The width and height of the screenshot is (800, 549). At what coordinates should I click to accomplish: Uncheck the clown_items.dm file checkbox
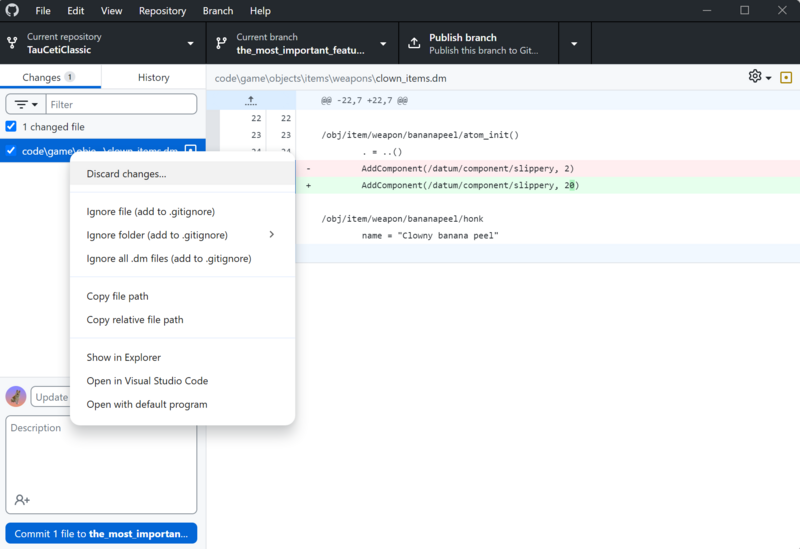[11, 151]
